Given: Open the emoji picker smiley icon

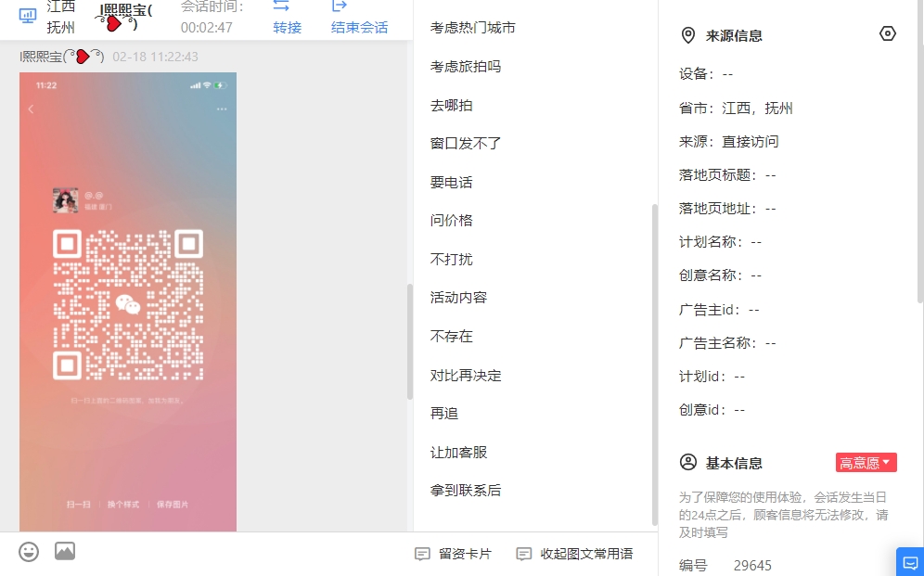Looking at the screenshot, I should point(29,552).
